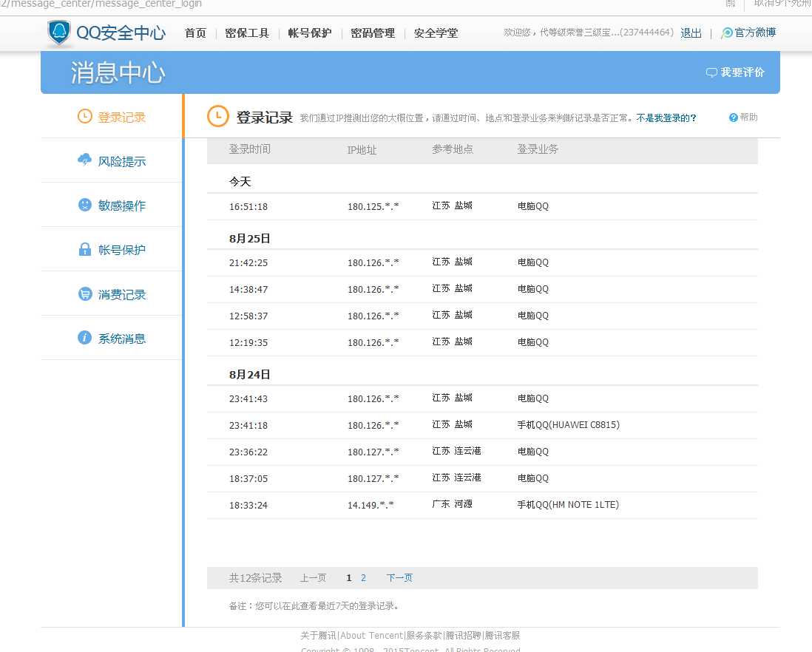Screen dimensions: 812x652
Task: Click 手机QQ(HM NOTE 1LTE) login service
Action: [x=568, y=504]
